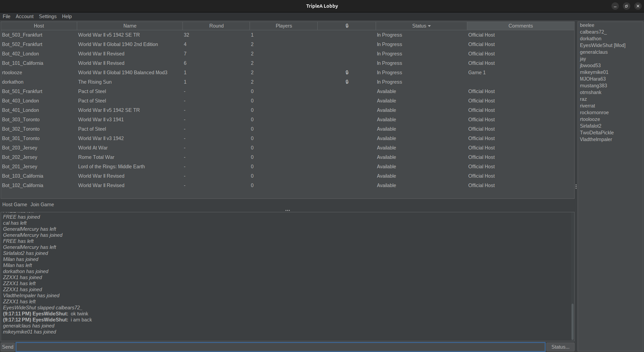This screenshot has width=644, height=352.
Task: Sort by the Name column header
Action: coord(130,26)
